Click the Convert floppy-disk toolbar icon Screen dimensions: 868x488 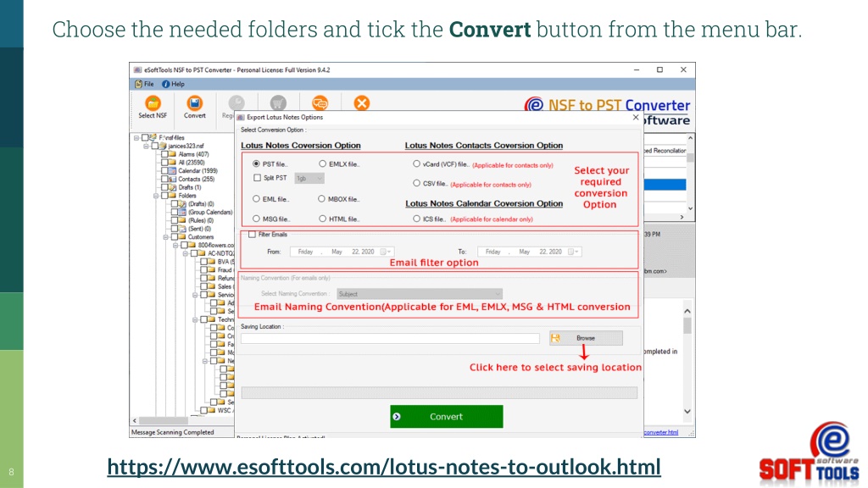pyautogui.click(x=194, y=103)
